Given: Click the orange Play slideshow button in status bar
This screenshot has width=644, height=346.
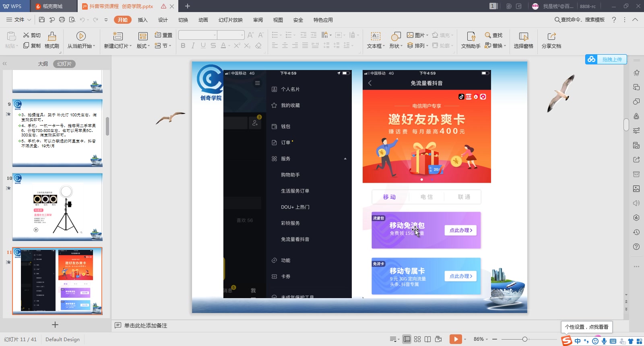Looking at the screenshot, I should [x=456, y=339].
